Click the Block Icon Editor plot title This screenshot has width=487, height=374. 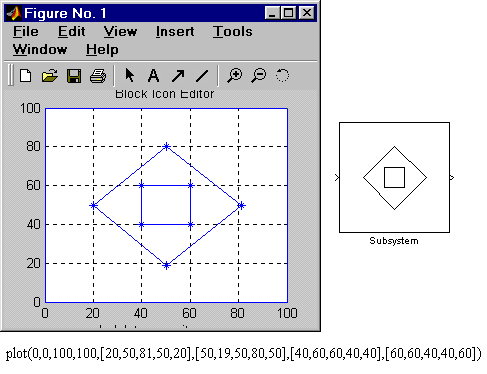click(x=164, y=94)
